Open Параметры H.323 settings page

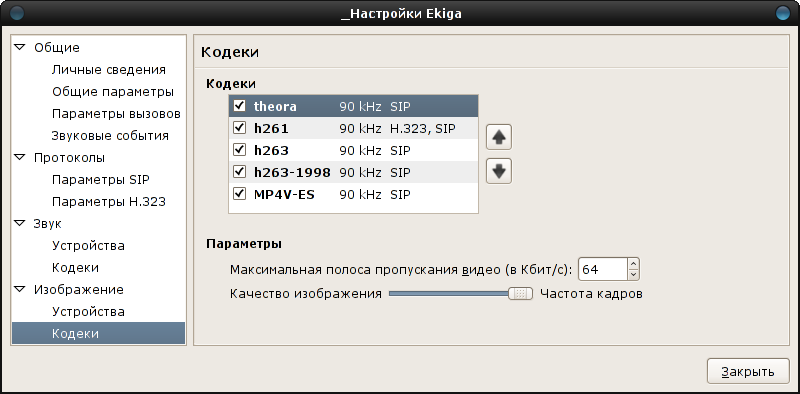pyautogui.click(x=109, y=202)
